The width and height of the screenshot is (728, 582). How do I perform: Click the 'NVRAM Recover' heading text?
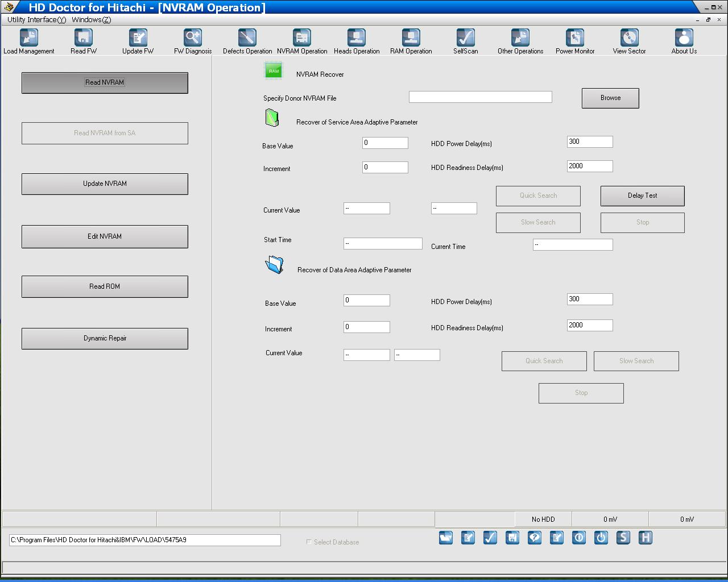tap(320, 74)
